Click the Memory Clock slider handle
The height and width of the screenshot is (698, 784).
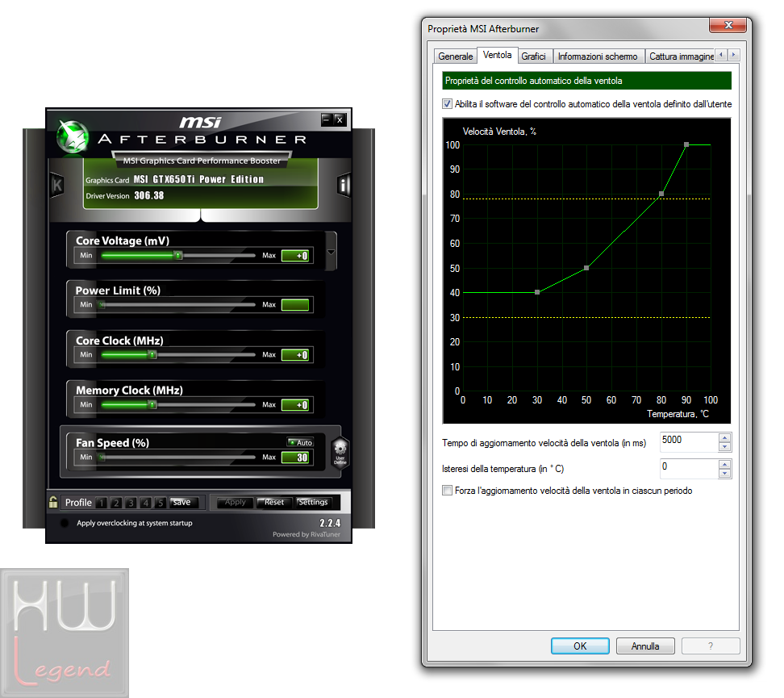pos(152,405)
